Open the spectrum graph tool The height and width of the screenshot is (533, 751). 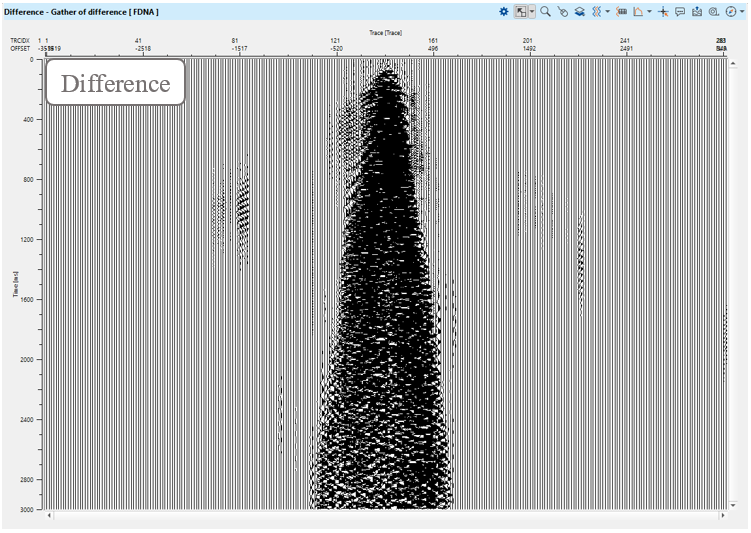[x=638, y=11]
